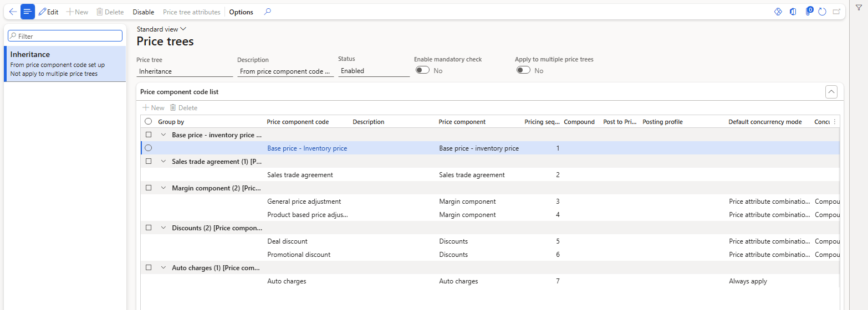868x310 pixels.
Task: Check the Margin component group checkbox
Action: click(x=149, y=188)
